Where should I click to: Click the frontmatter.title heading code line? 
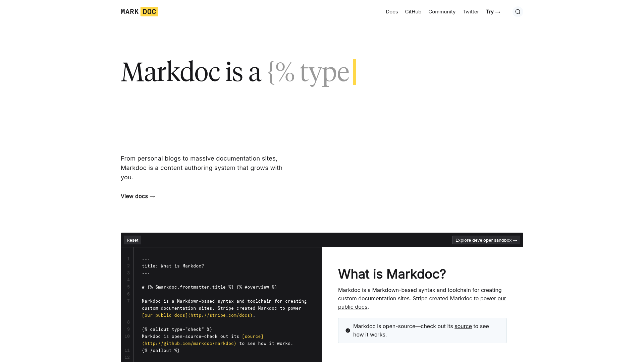tap(209, 287)
